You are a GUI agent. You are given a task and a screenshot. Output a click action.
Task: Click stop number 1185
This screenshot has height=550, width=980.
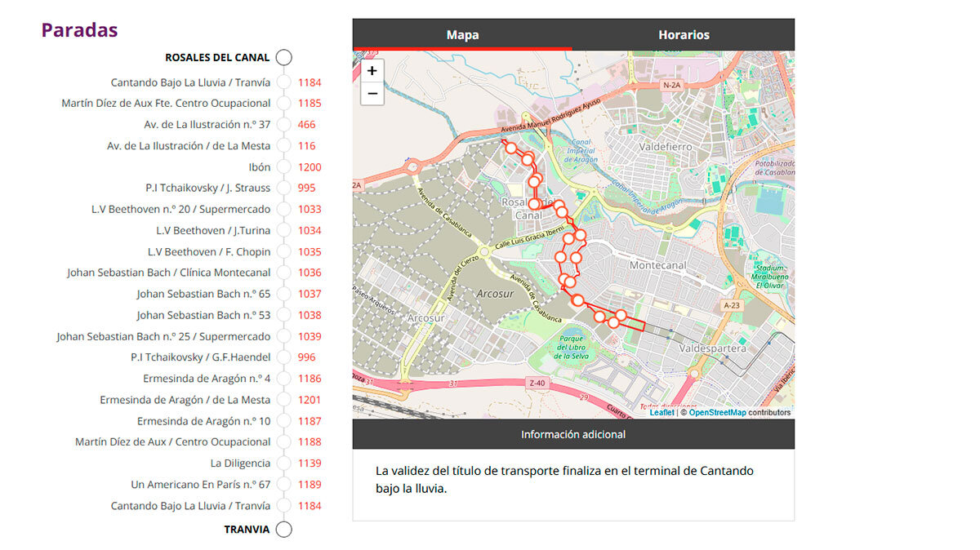310,104
